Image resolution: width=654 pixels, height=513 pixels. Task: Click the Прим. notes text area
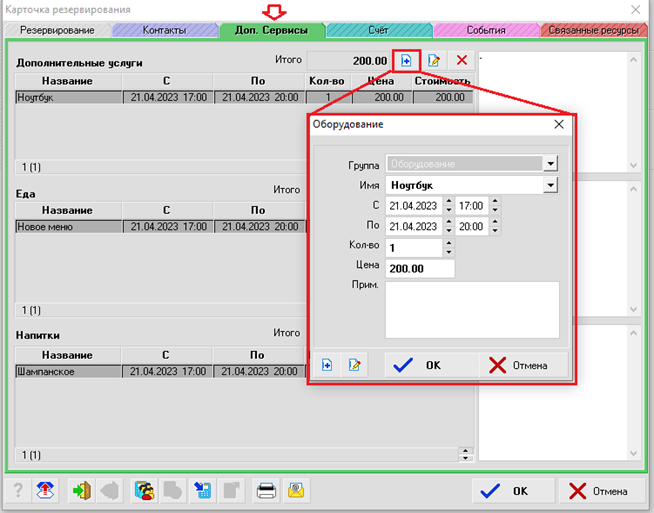471,310
